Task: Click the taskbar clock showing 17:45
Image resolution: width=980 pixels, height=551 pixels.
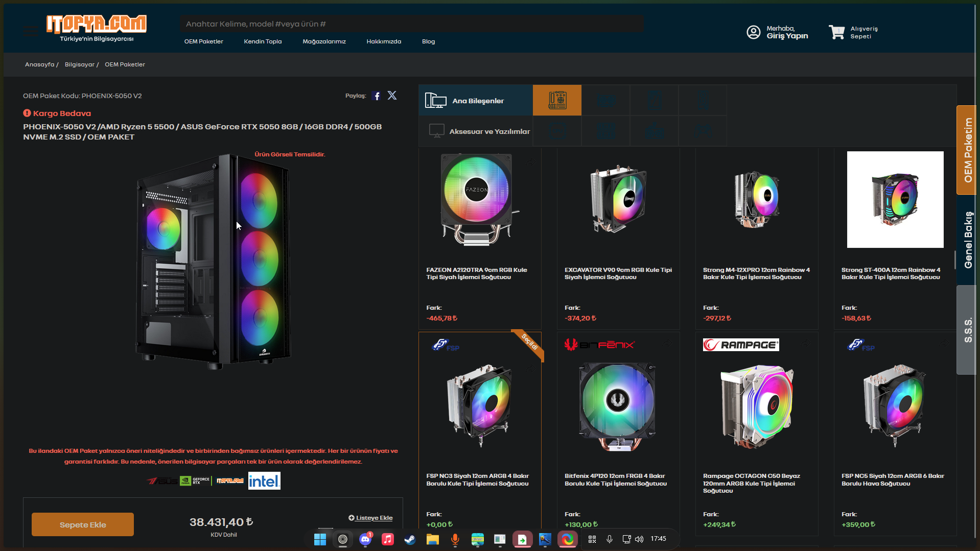Action: (x=658, y=539)
